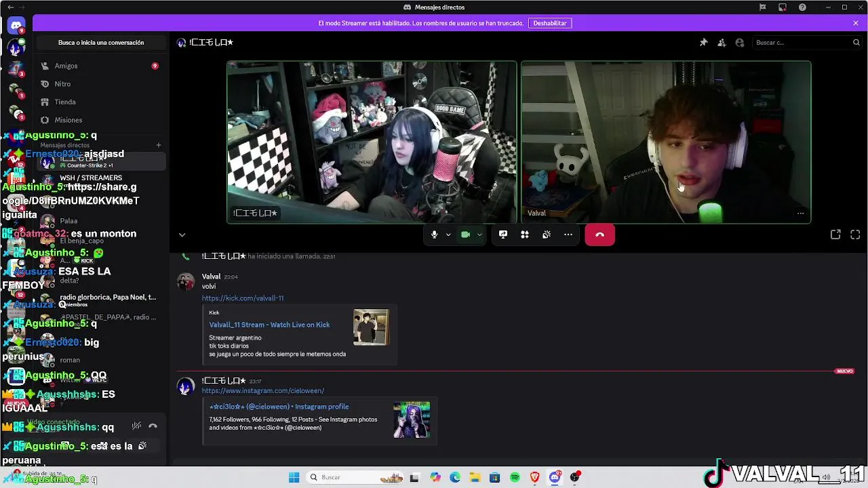
Task: Collapse the call video panel chevron
Action: pos(182,235)
